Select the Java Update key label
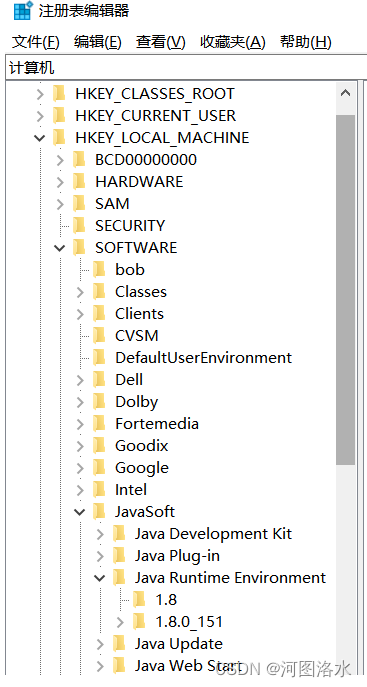Image resolution: width=367 pixels, height=687 pixels. coord(179,644)
